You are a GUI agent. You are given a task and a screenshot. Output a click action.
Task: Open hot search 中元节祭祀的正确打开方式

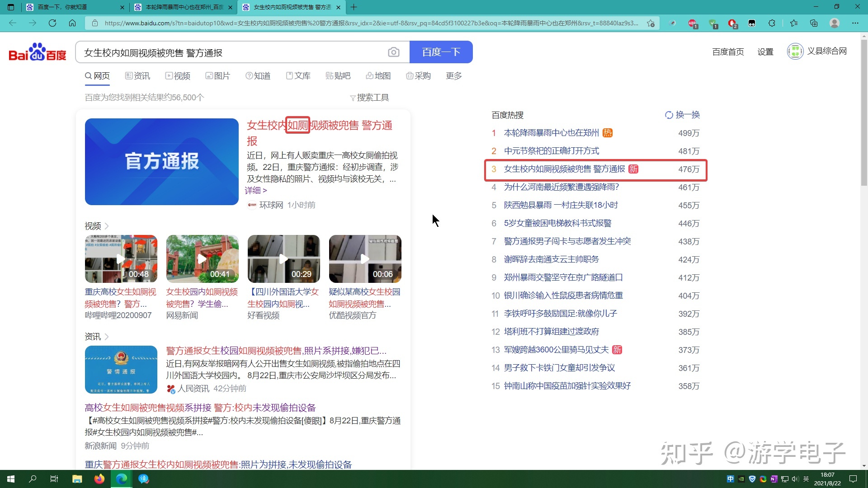551,151
